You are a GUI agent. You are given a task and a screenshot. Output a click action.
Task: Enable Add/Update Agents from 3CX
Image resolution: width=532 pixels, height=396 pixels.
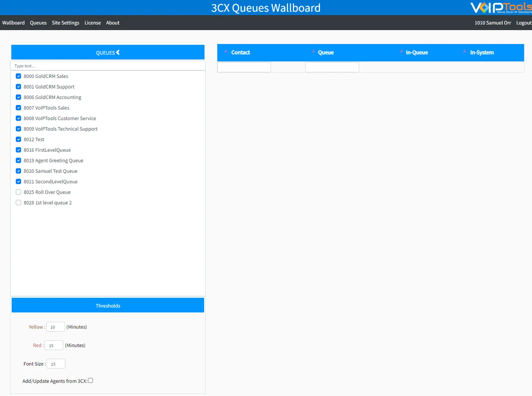pyautogui.click(x=90, y=380)
